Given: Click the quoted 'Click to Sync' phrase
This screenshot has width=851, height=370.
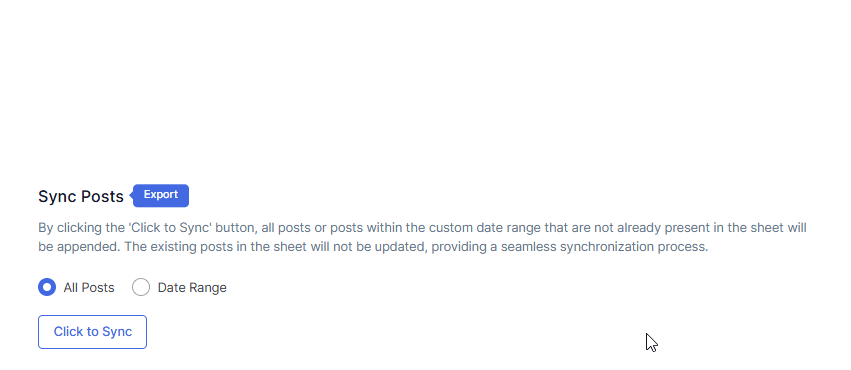Looking at the screenshot, I should click(x=170, y=228).
